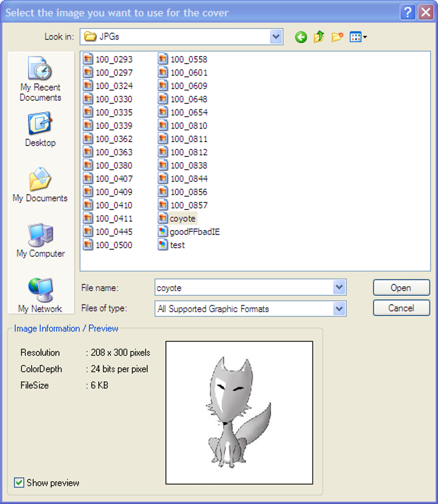Go back using the green arrow icon
438x504 pixels.
pyautogui.click(x=301, y=37)
